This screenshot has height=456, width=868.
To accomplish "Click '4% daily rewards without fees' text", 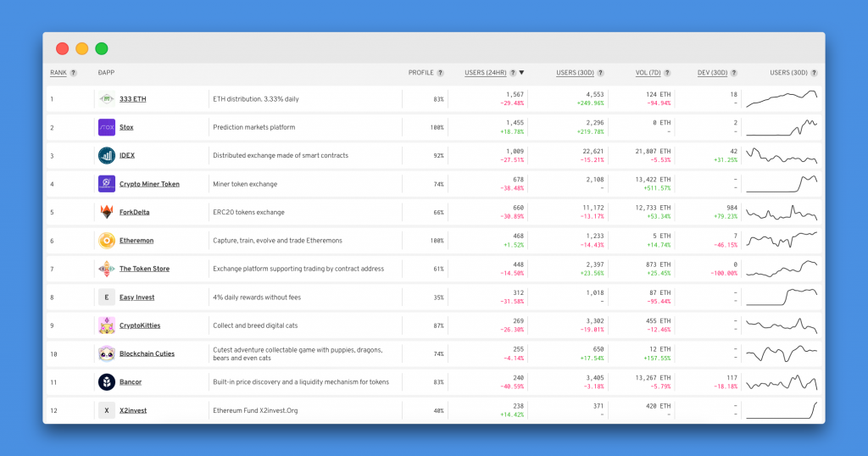I will click(257, 298).
